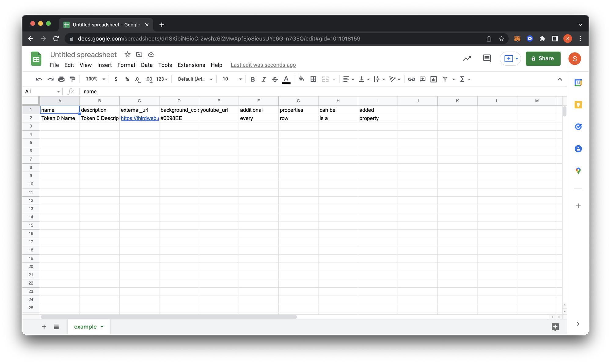Collapse the toolbar with the caret
This screenshot has height=364, width=611.
click(x=560, y=79)
